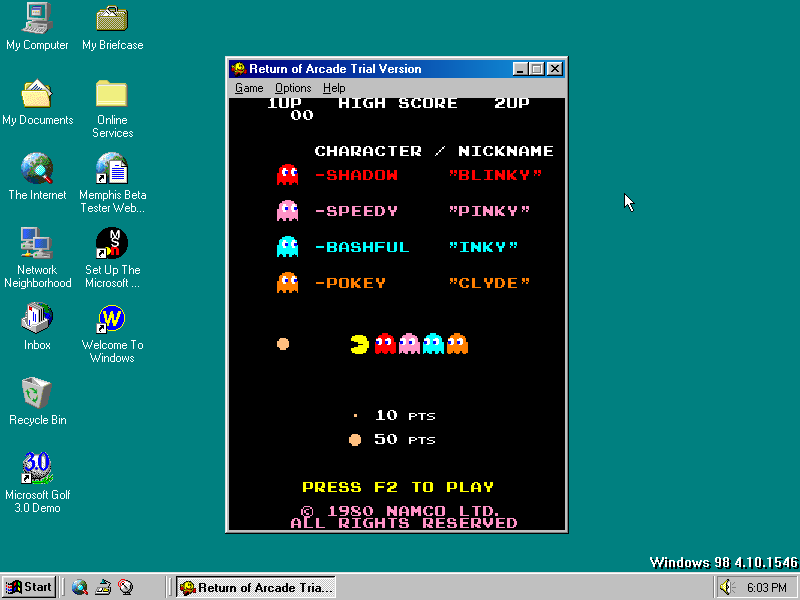Select the Recycle Bin icon
Viewport: 800px width, 600px height.
37,402
